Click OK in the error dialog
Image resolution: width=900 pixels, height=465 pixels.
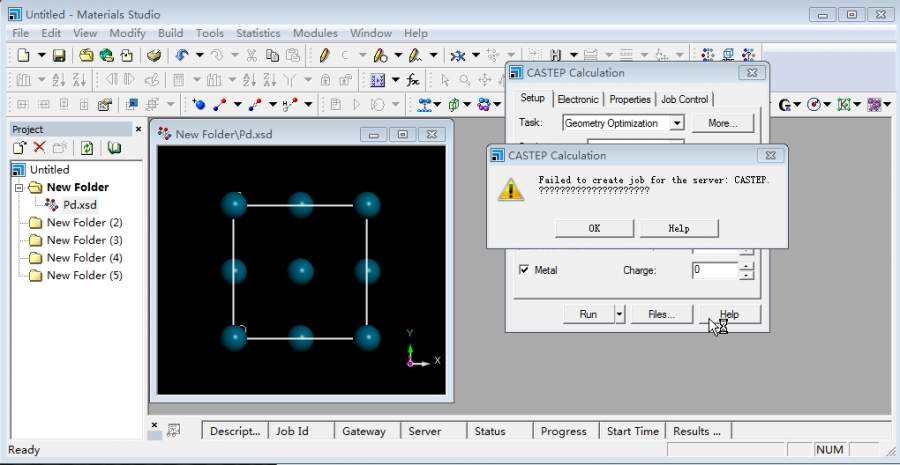[595, 228]
